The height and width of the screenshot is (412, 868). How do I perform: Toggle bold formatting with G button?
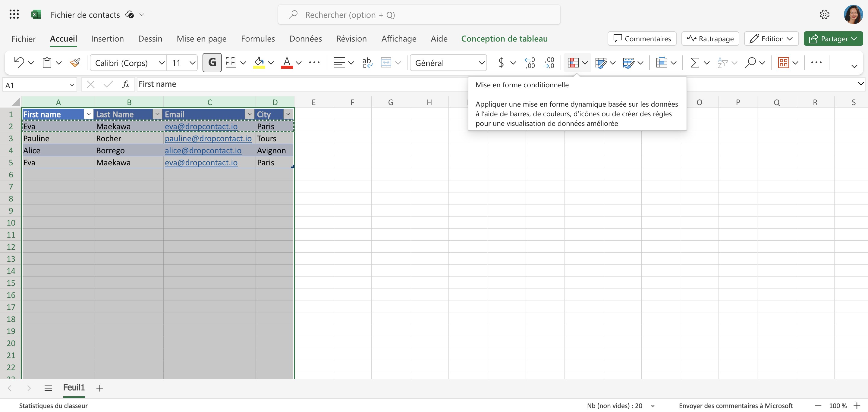(x=212, y=63)
